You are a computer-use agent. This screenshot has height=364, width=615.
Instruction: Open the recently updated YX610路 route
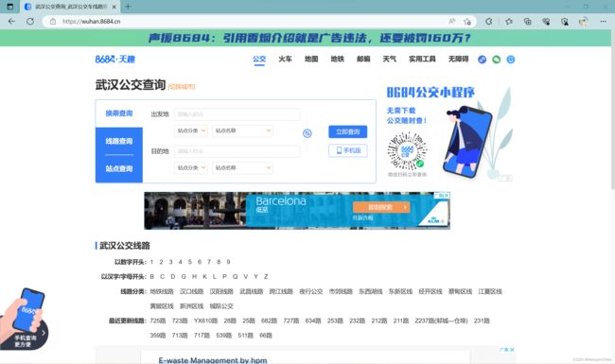[205, 321]
